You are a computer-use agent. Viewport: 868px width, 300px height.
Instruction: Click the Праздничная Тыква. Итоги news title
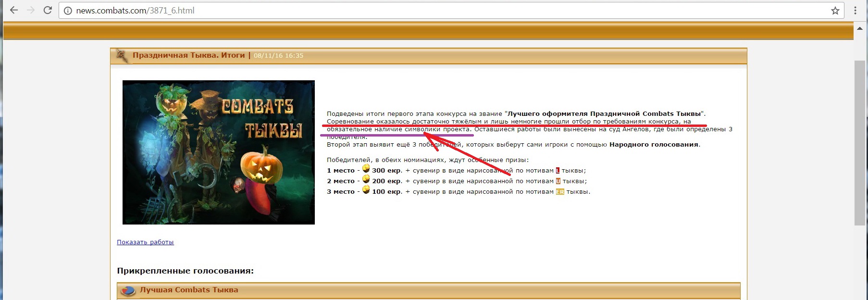point(188,55)
